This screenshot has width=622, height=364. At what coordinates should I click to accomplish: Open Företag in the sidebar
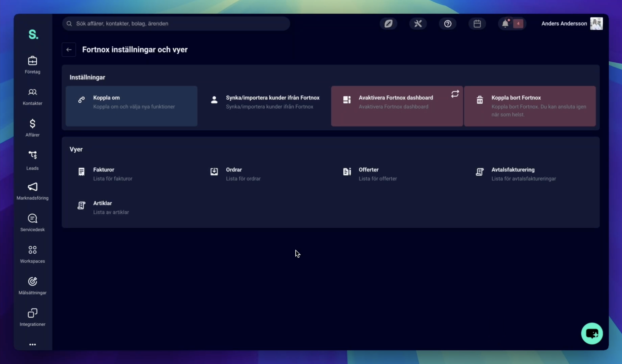coord(32,65)
